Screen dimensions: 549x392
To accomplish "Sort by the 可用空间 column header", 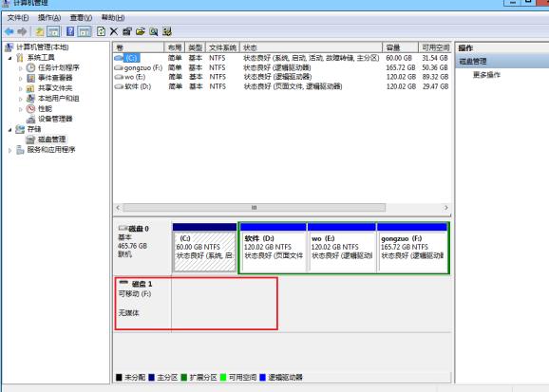I will point(435,47).
